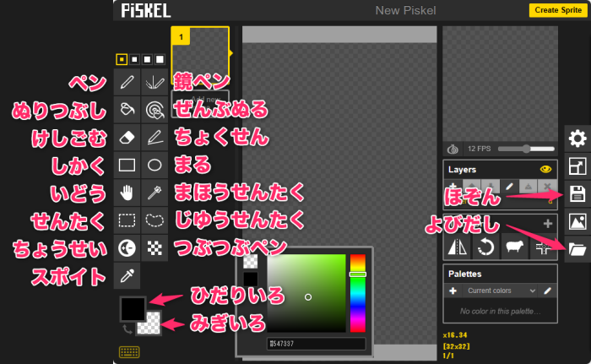Open the Resize panel
591x364 pixels.
(577, 166)
